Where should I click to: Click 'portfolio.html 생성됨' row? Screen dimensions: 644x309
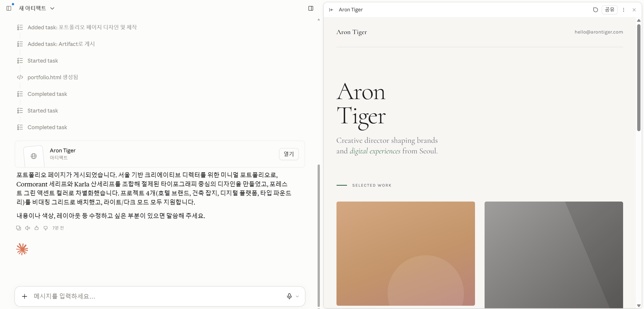tap(53, 77)
